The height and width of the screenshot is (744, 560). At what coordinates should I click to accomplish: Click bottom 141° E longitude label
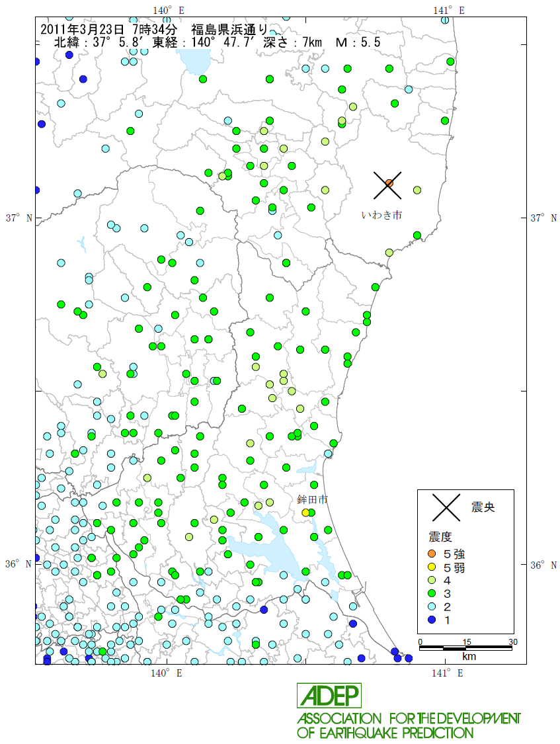point(448,673)
